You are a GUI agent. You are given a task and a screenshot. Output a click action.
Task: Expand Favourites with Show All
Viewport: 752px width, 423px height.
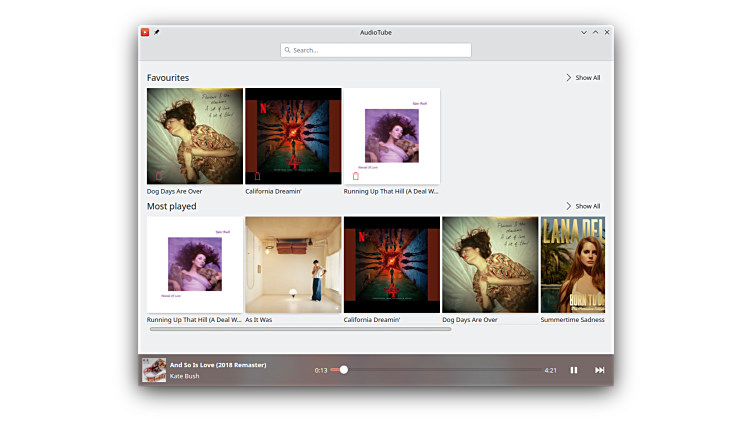(583, 77)
